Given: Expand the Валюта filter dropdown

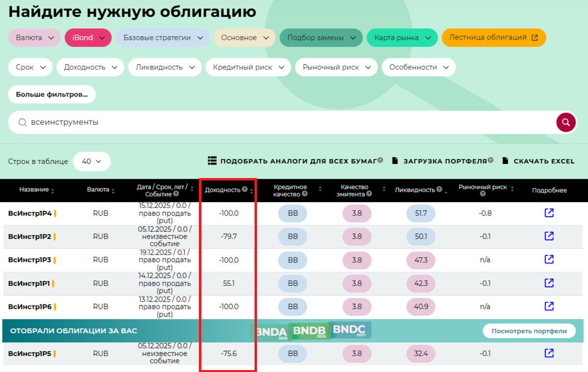Looking at the screenshot, I should click(x=34, y=38).
